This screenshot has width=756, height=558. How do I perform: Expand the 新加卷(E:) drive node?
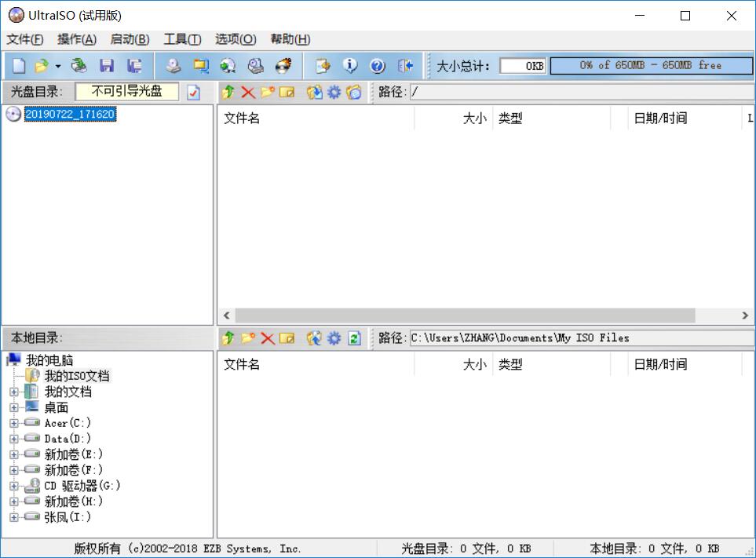(x=13, y=454)
